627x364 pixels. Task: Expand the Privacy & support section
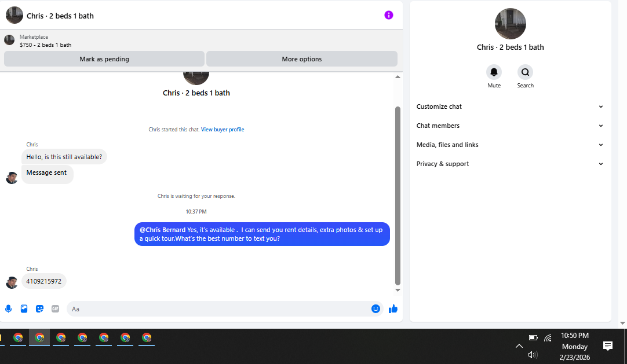(511, 164)
